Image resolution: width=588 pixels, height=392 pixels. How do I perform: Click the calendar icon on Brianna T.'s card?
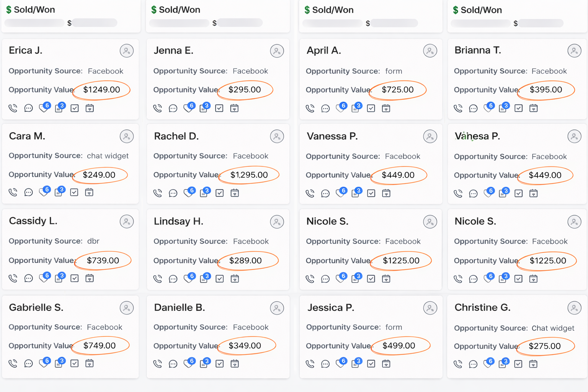tap(533, 108)
